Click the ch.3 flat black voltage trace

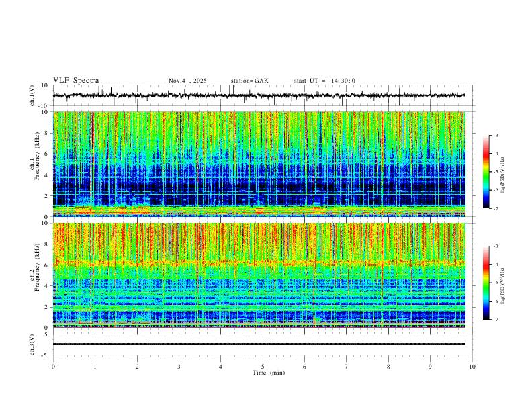pos(259,344)
